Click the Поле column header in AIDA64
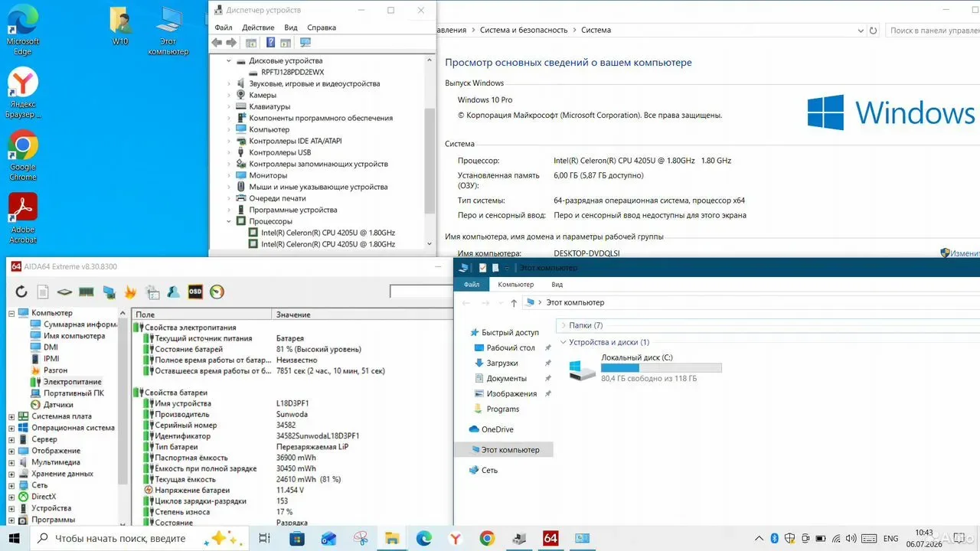 tap(203, 315)
